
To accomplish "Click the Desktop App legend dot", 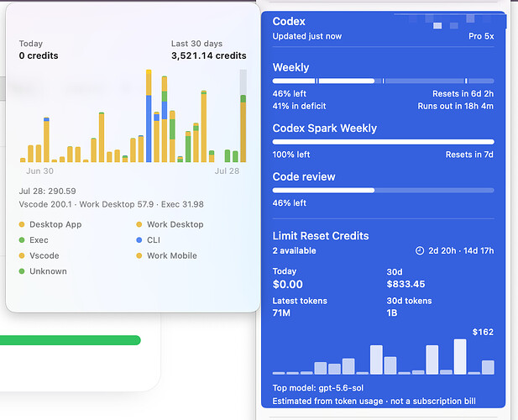I will [x=22, y=224].
